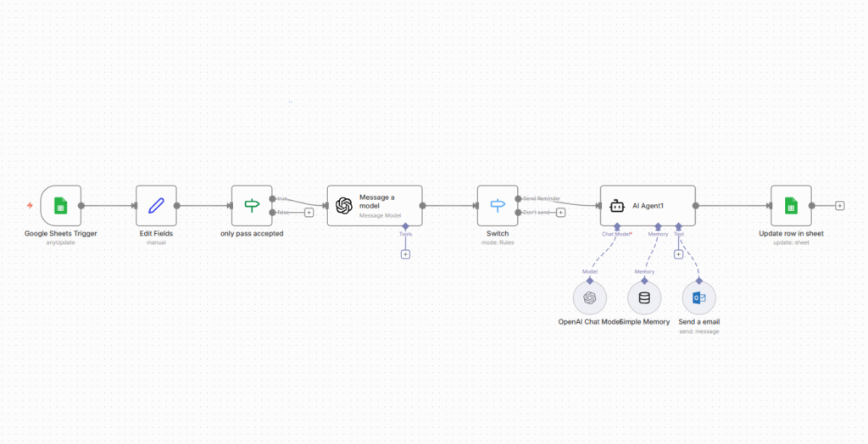The image size is (868, 444).
Task: Select the Switch node icon
Action: pos(497,206)
